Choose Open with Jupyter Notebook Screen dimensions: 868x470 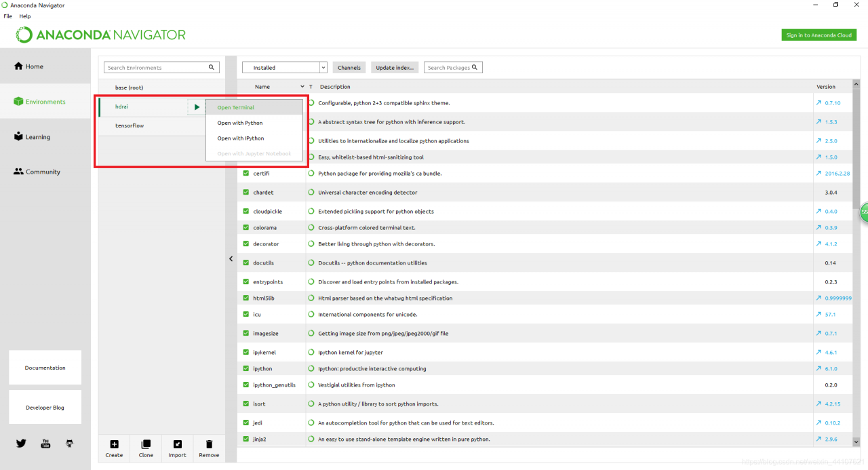tap(254, 154)
